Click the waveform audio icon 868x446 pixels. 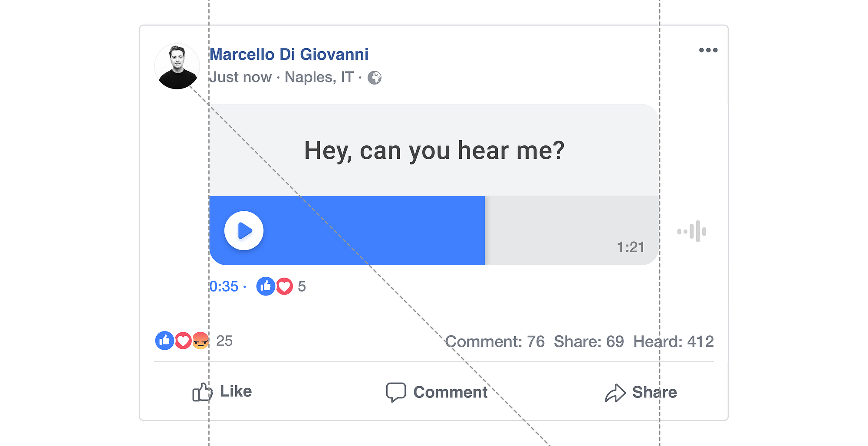[x=692, y=232]
